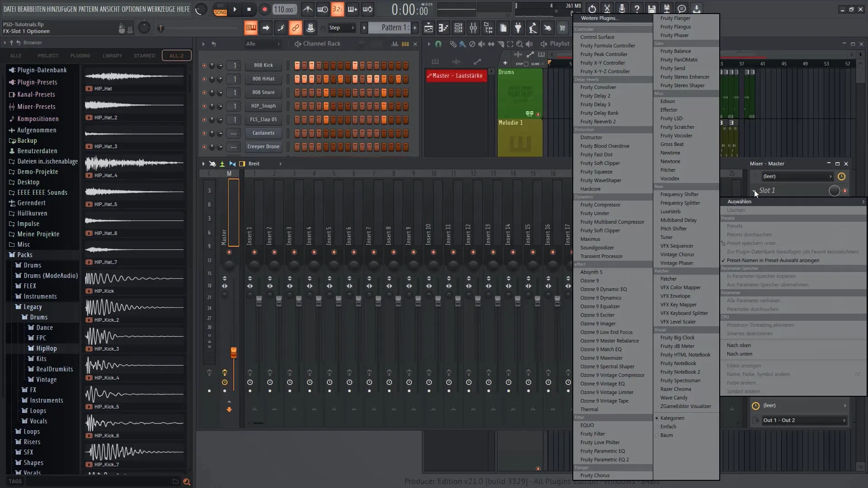
Task: Expand the Instruments pack folder
Action: [x=40, y=296]
